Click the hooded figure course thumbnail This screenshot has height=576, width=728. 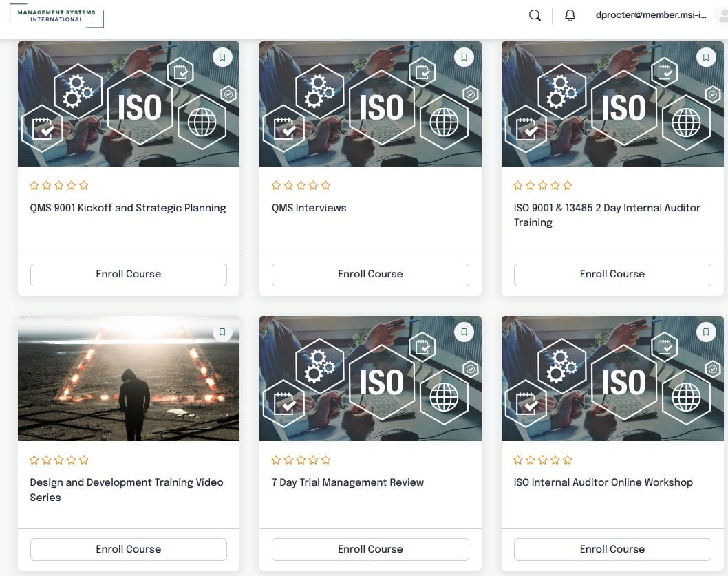[129, 378]
